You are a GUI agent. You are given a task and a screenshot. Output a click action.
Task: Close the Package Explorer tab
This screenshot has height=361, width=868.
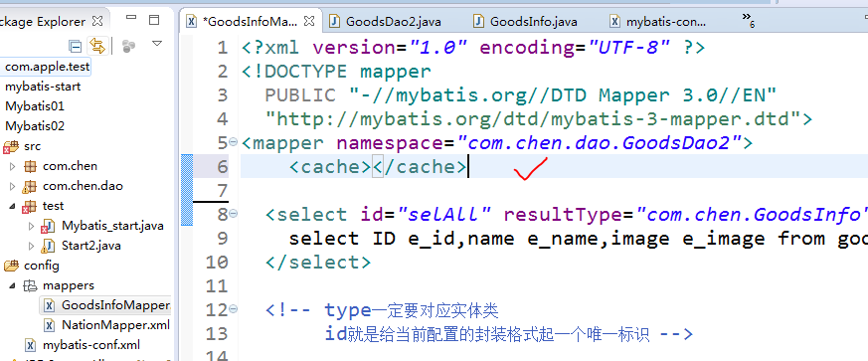tap(97, 21)
